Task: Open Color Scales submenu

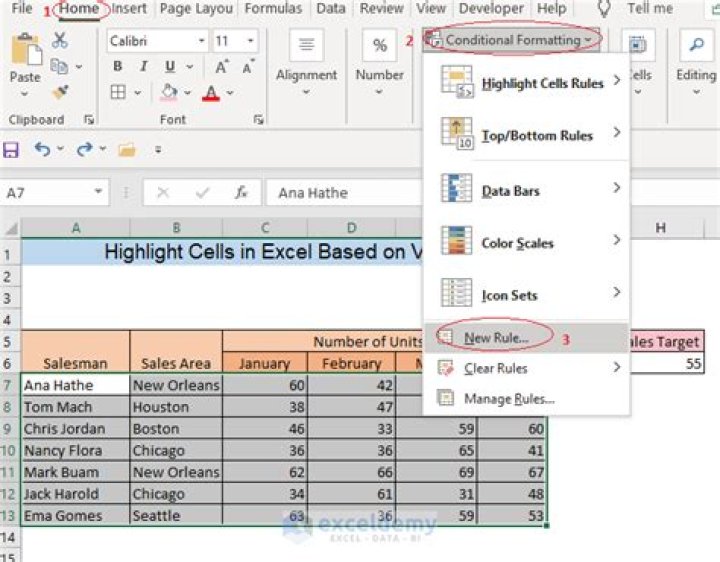Action: coord(527,242)
